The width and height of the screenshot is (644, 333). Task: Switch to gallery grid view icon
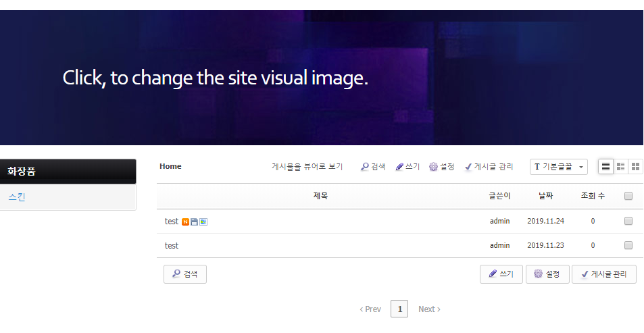click(x=635, y=167)
